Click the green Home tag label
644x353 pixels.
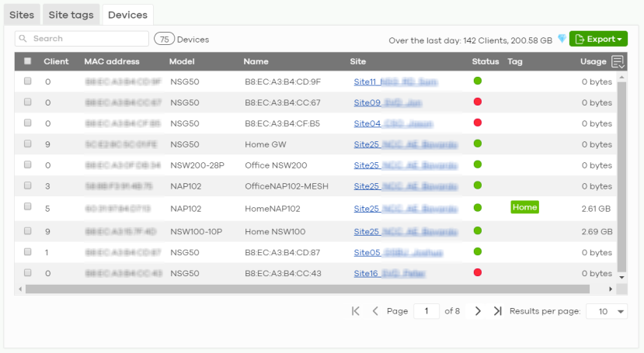(x=524, y=207)
